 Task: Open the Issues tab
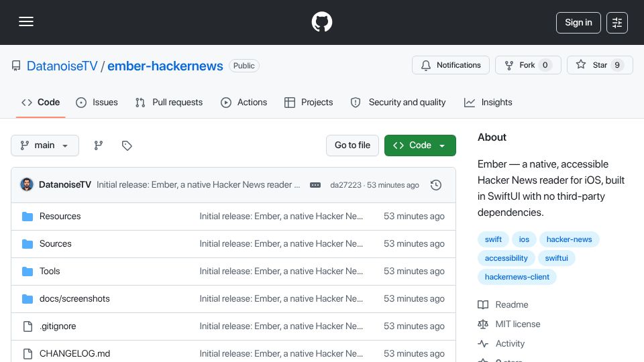pyautogui.click(x=97, y=102)
